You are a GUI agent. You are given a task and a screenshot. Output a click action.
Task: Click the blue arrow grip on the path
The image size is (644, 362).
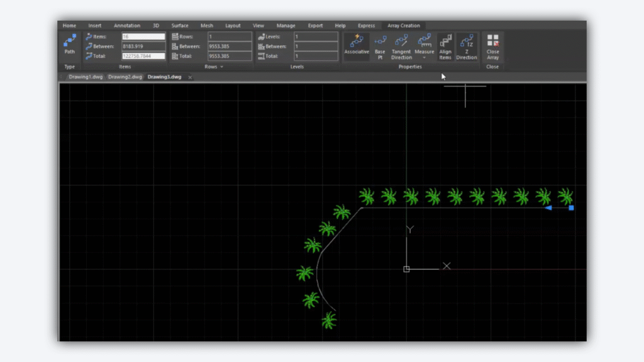549,208
